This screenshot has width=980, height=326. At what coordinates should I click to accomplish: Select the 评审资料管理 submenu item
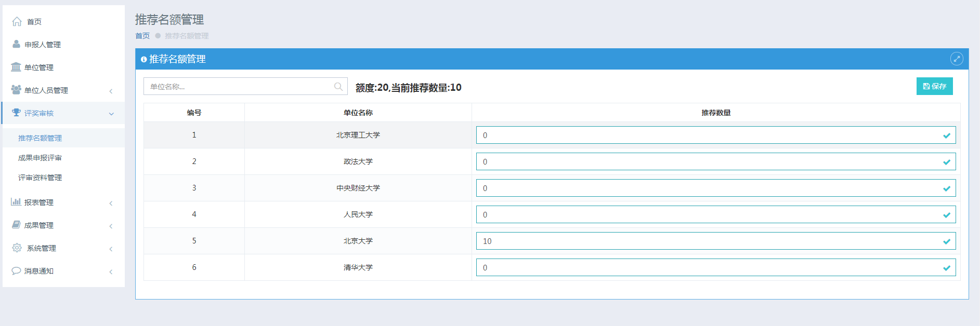point(63,177)
